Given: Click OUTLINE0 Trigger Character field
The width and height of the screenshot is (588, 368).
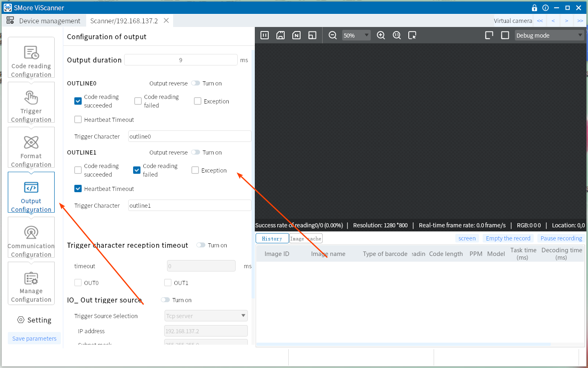Looking at the screenshot, I should pyautogui.click(x=190, y=136).
